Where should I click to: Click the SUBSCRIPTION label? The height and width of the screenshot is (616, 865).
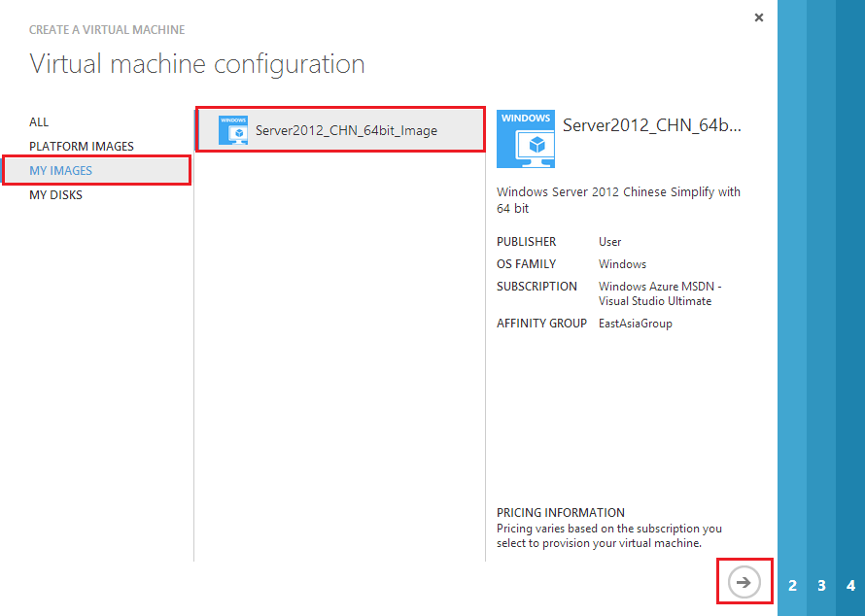536,287
